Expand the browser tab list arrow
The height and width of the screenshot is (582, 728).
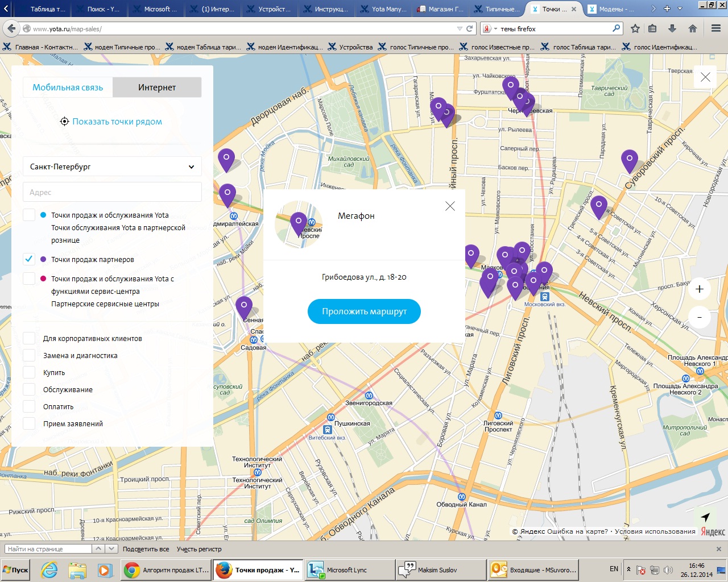click(x=680, y=9)
